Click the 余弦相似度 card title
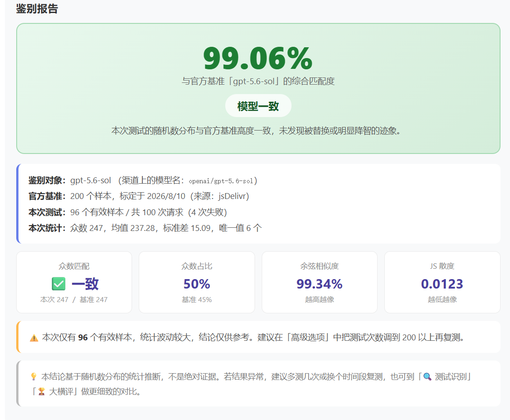Screen dimensions: 510x420 click(x=319, y=266)
